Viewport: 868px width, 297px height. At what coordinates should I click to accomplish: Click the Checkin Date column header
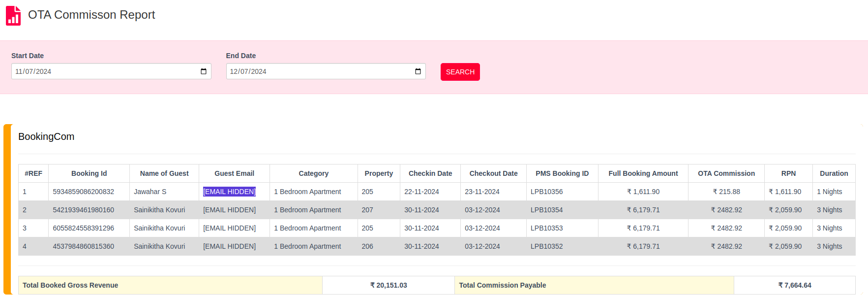[x=430, y=173]
